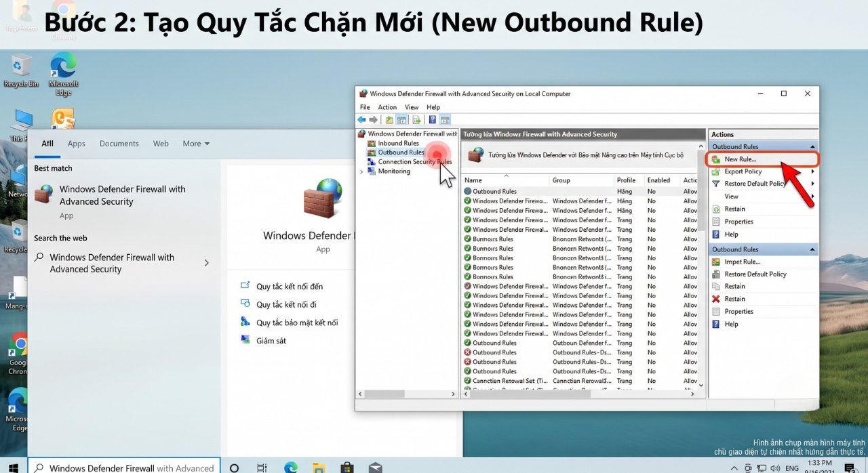The image size is (868, 473).
Task: Select the Windows Defender Firewall root node
Action: (412, 133)
